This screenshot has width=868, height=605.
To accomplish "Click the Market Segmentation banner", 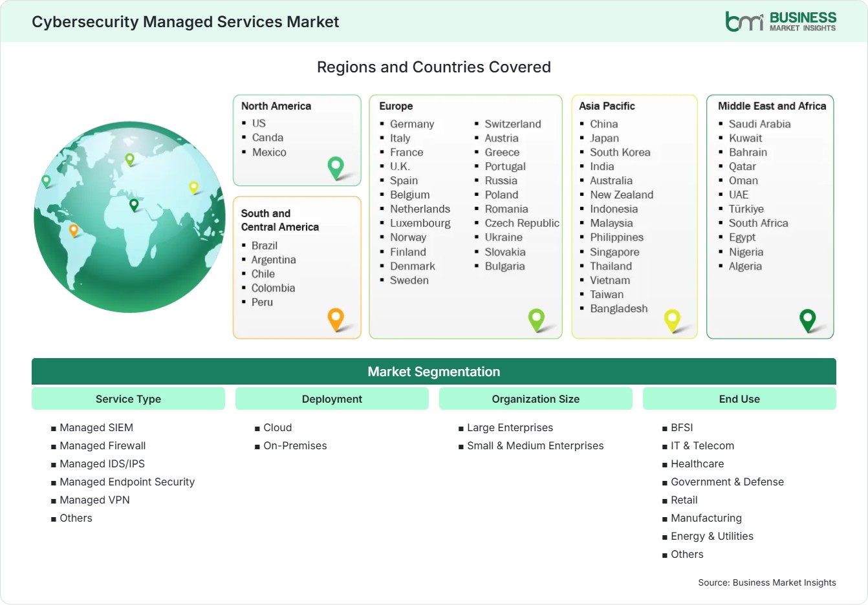I will (x=434, y=372).
